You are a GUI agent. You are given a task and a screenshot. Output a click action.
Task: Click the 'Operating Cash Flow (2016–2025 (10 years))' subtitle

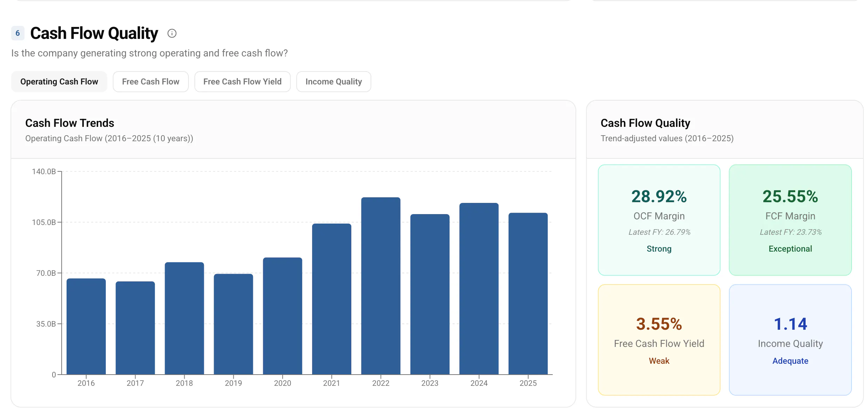click(x=109, y=138)
